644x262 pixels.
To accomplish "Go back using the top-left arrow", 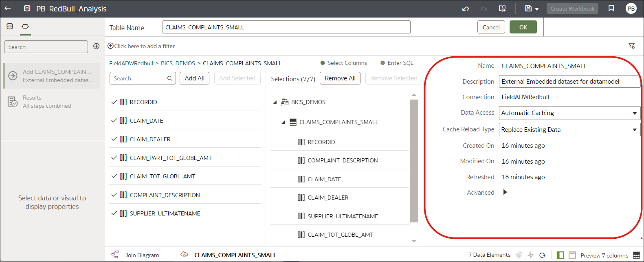I will tap(8, 8).
